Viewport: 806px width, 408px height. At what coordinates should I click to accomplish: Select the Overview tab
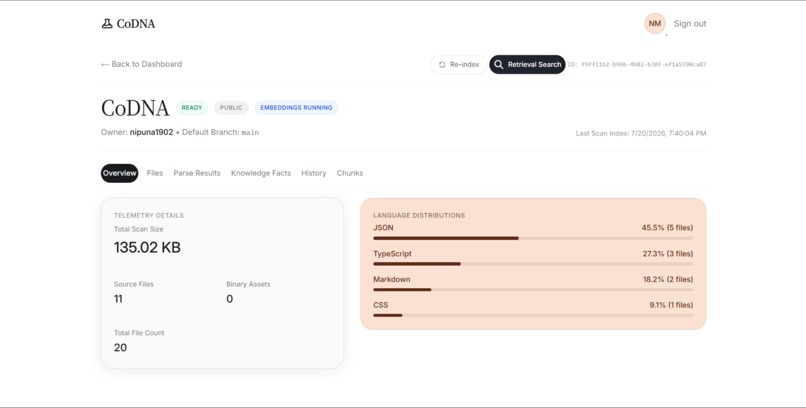pyautogui.click(x=119, y=173)
